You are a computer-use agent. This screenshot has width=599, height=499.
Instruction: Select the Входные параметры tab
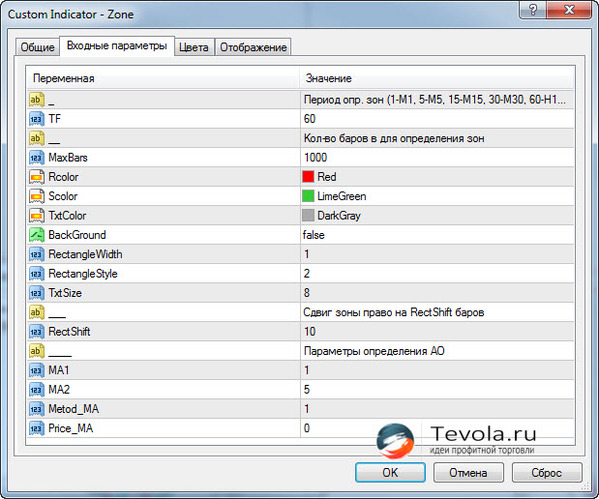[117, 46]
